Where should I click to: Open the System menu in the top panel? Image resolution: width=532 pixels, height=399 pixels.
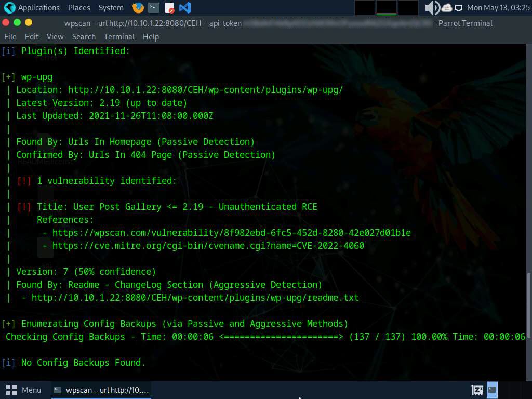pos(111,8)
